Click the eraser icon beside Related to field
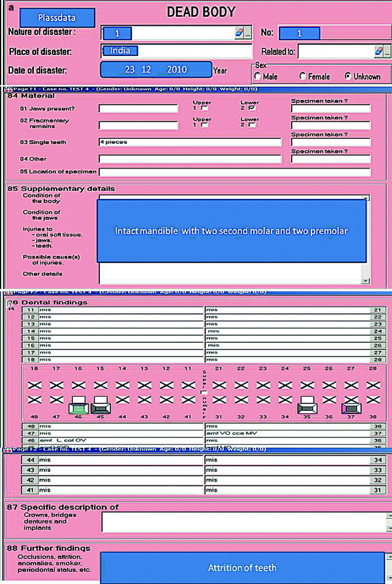392x584 pixels. (378, 52)
